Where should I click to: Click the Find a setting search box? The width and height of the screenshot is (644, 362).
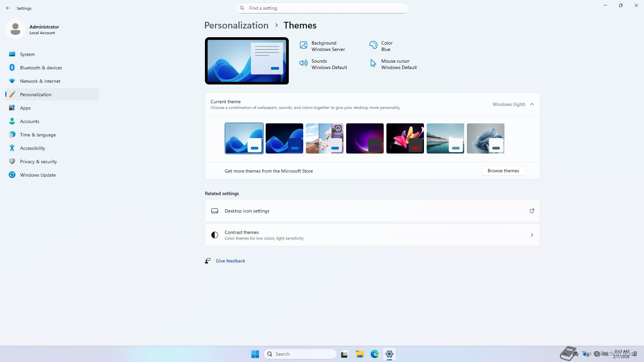click(322, 8)
